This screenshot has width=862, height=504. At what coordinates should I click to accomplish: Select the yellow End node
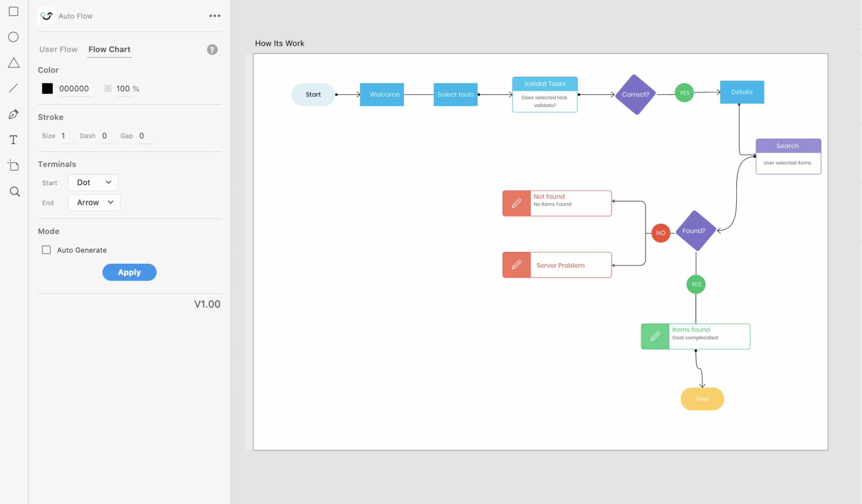(702, 399)
